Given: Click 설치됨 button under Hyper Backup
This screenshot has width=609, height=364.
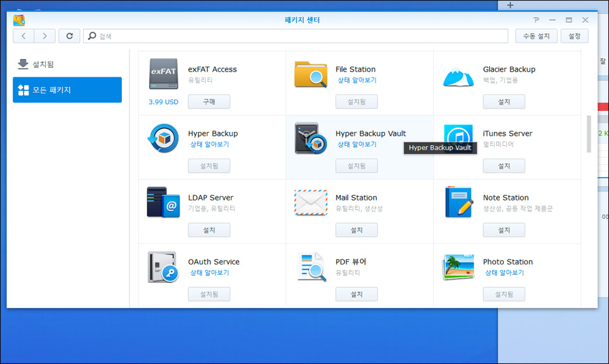Looking at the screenshot, I should 209,166.
